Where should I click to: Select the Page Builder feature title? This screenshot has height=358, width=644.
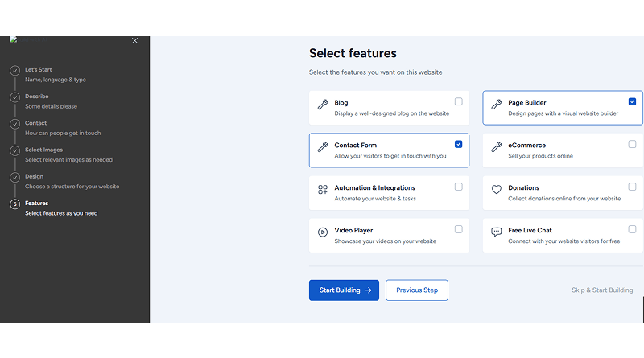(x=527, y=103)
